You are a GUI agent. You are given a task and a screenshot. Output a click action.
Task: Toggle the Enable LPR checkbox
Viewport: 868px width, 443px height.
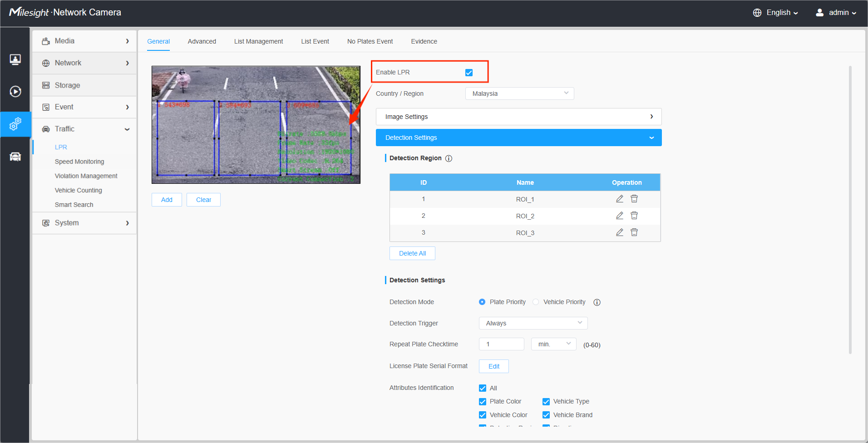(469, 73)
